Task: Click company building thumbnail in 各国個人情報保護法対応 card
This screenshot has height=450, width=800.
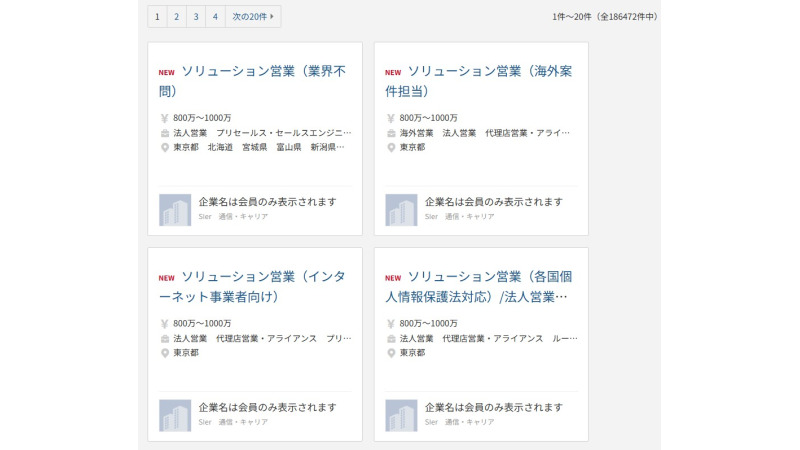Action: click(401, 415)
